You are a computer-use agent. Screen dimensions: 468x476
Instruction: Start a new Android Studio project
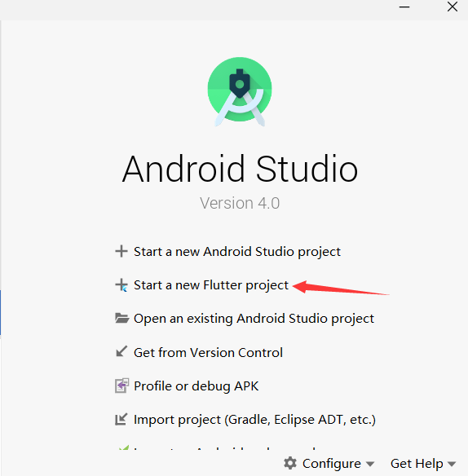click(x=237, y=252)
